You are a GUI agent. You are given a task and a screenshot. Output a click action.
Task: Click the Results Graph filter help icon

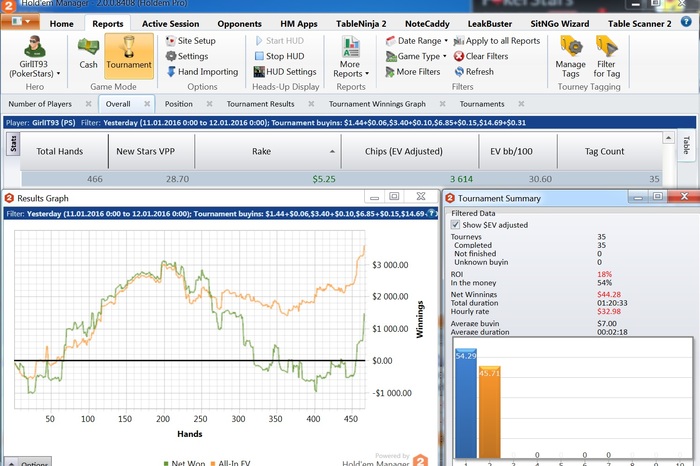[432, 213]
